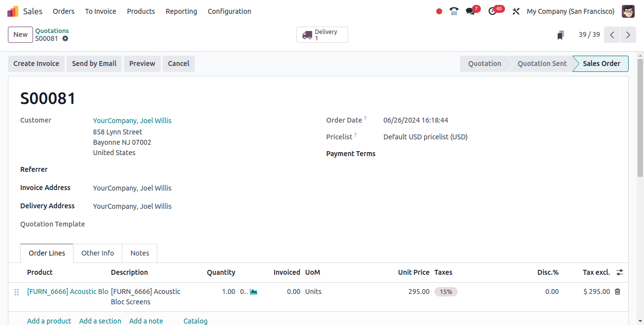Screen dimensions: 644x325
Task: Open customer YourCompany, Joel Willis link
Action: tap(132, 121)
